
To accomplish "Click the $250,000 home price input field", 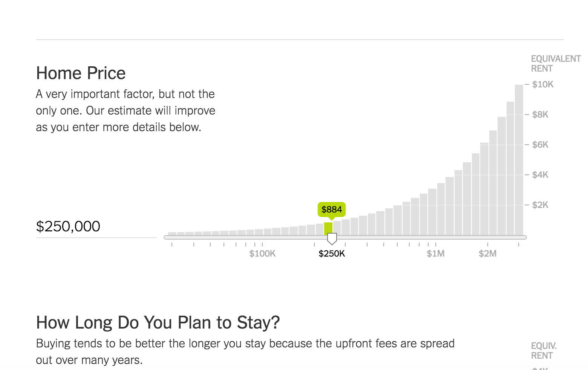I will 96,227.
